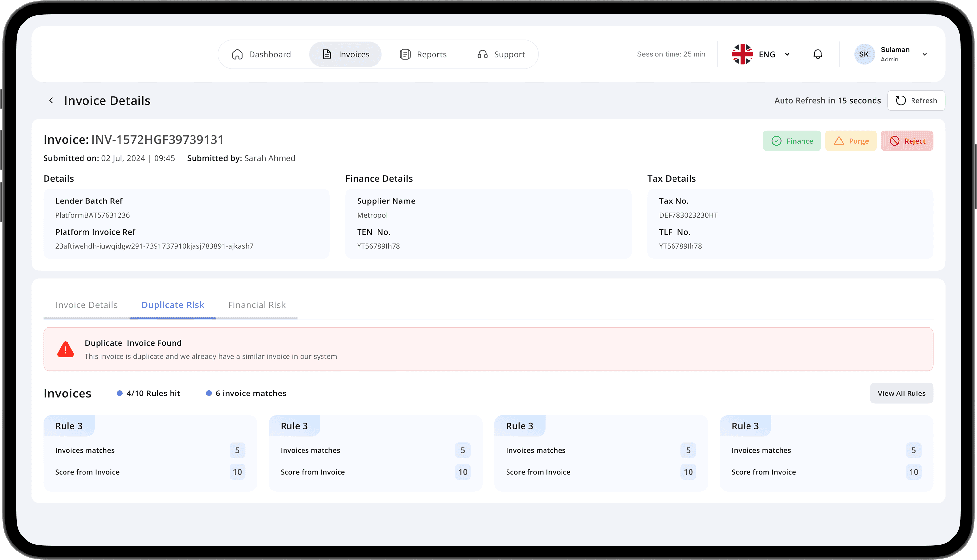Expand the ENG language dropdown
This screenshot has width=977, height=560.
pos(787,54)
